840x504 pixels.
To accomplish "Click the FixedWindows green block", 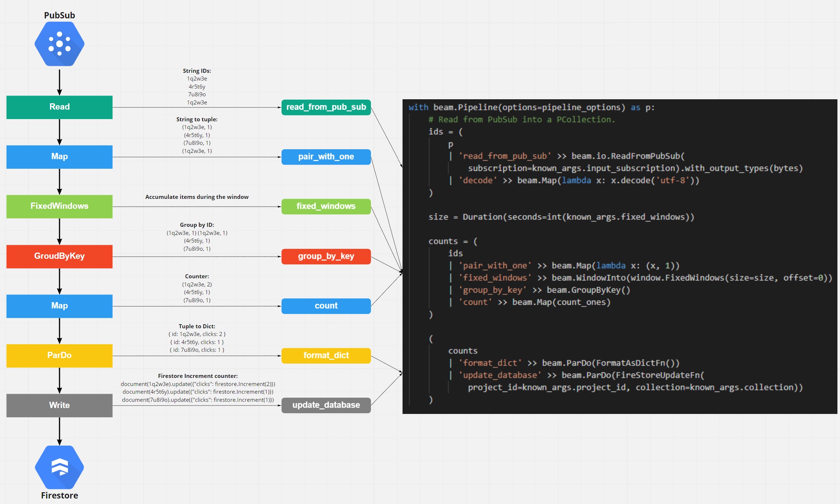I will (x=59, y=206).
